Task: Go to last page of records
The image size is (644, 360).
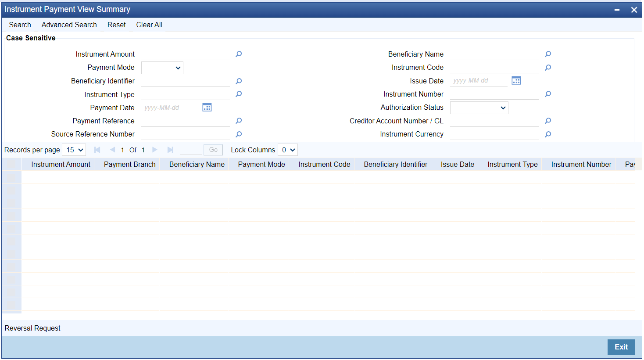Action: point(170,150)
